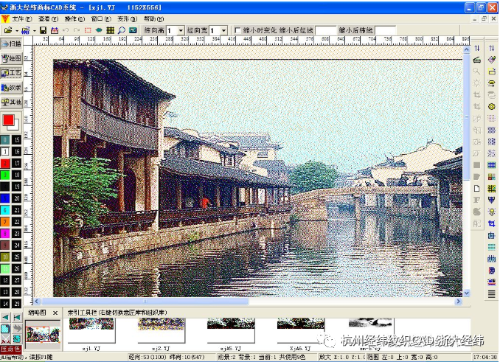Select cyan color swatch number 6

point(5,210)
